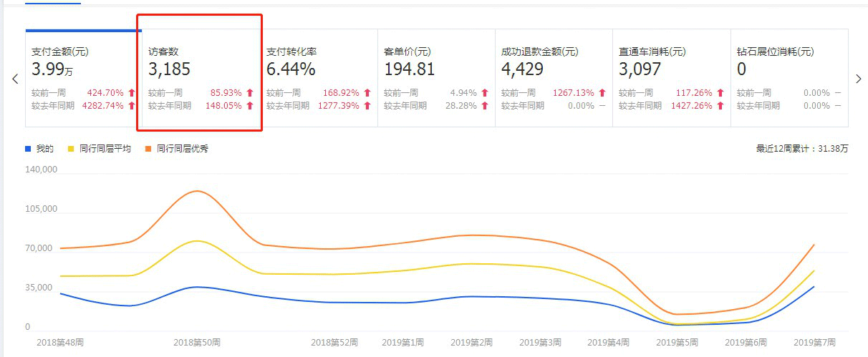Open the 客单价(元) metric card

tap(435, 78)
